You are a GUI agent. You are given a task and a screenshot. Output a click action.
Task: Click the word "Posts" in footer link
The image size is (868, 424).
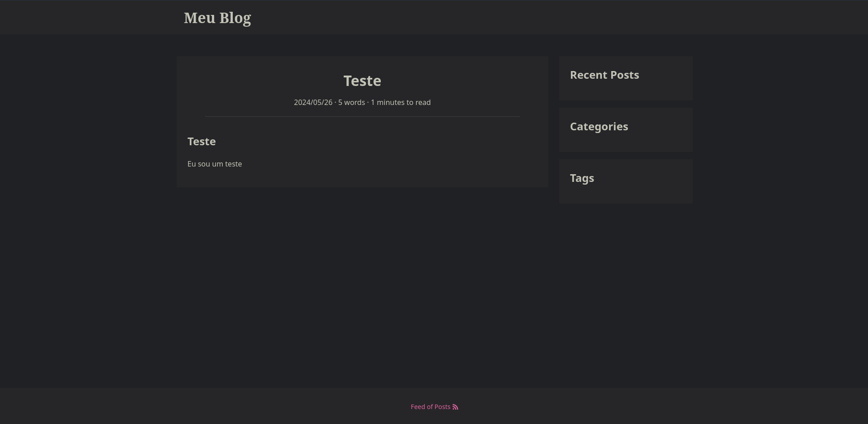click(x=442, y=407)
